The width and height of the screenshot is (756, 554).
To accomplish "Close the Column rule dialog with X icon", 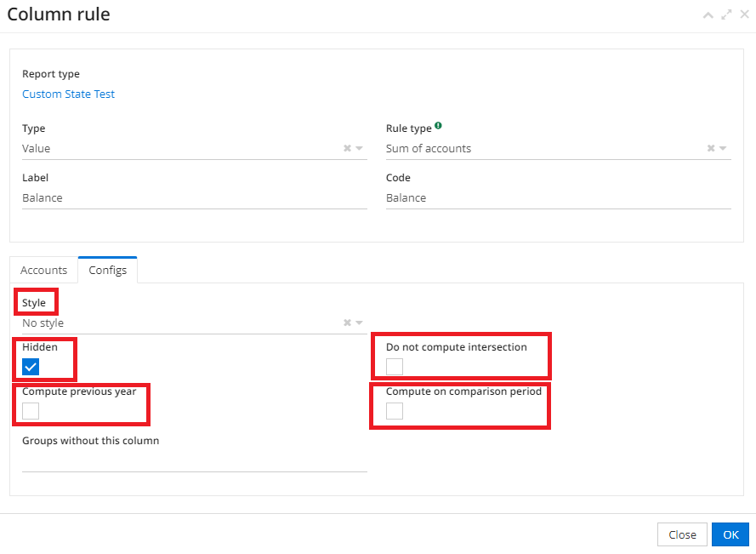I will tap(744, 14).
